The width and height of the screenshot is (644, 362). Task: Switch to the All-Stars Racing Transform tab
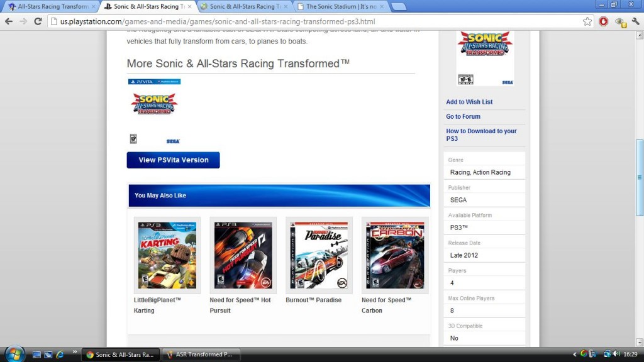53,6
